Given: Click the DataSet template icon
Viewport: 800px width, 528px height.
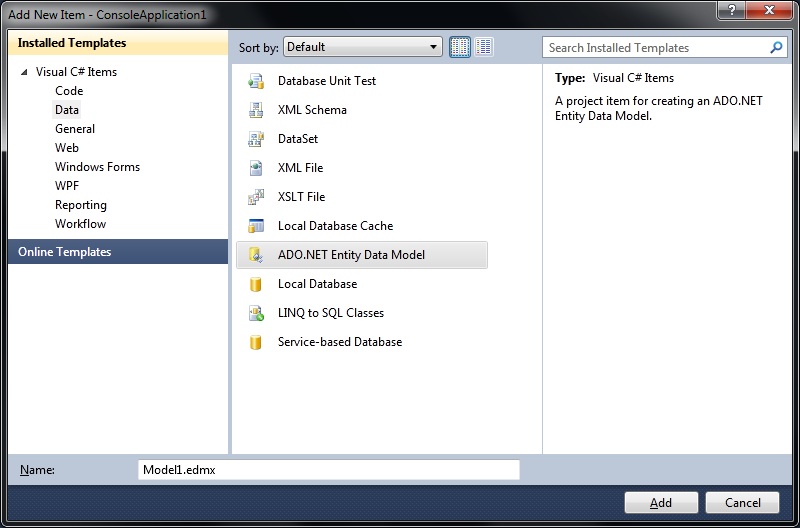Looking at the screenshot, I should pyautogui.click(x=256, y=139).
